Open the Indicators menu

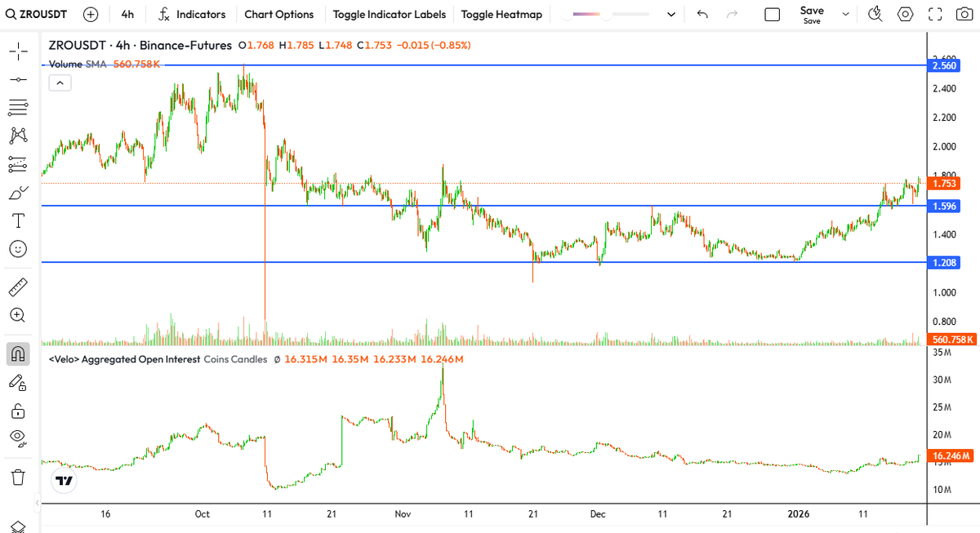coord(192,15)
